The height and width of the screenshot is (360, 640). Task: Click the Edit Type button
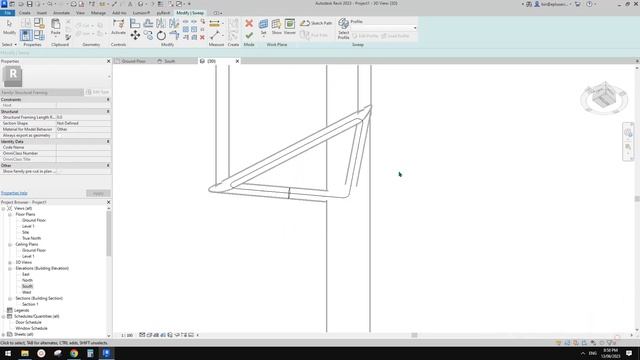point(98,92)
